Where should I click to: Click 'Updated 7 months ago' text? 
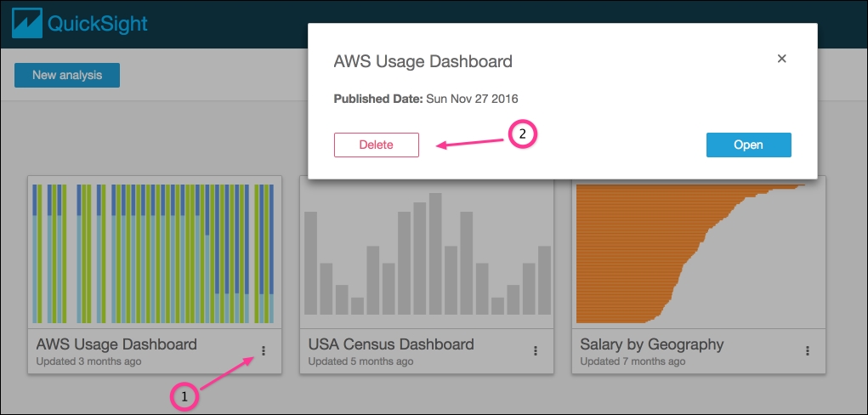[633, 361]
